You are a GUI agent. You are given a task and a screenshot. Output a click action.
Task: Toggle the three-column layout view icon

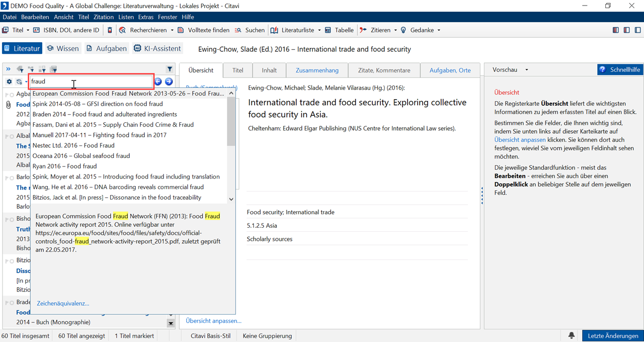click(616, 30)
